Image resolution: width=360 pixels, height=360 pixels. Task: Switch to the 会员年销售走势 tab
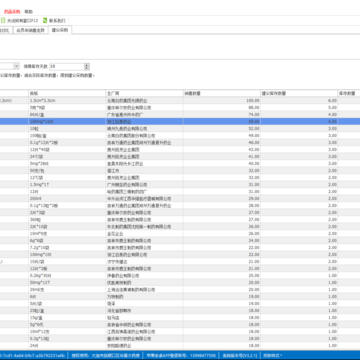pyautogui.click(x=30, y=30)
